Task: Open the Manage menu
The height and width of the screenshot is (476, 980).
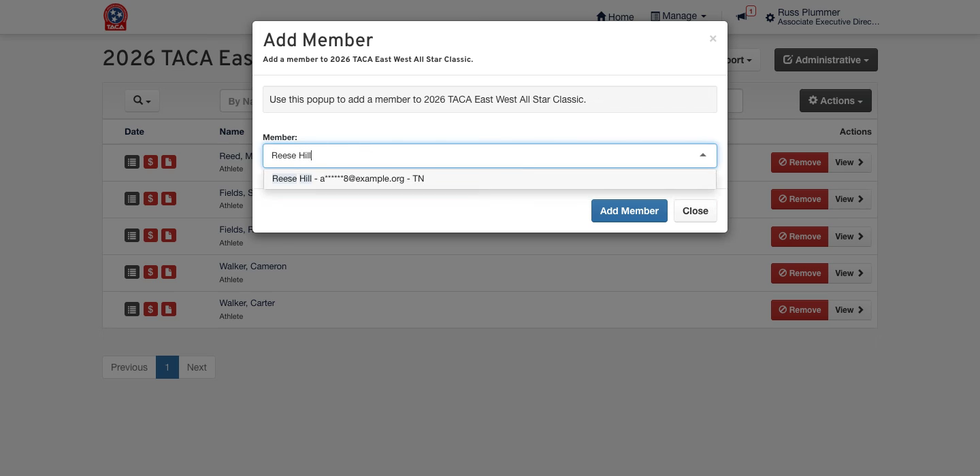Action: (679, 16)
